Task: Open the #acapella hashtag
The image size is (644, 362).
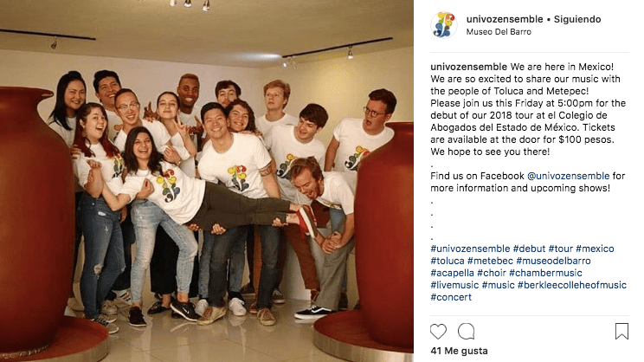Action: 452,273
